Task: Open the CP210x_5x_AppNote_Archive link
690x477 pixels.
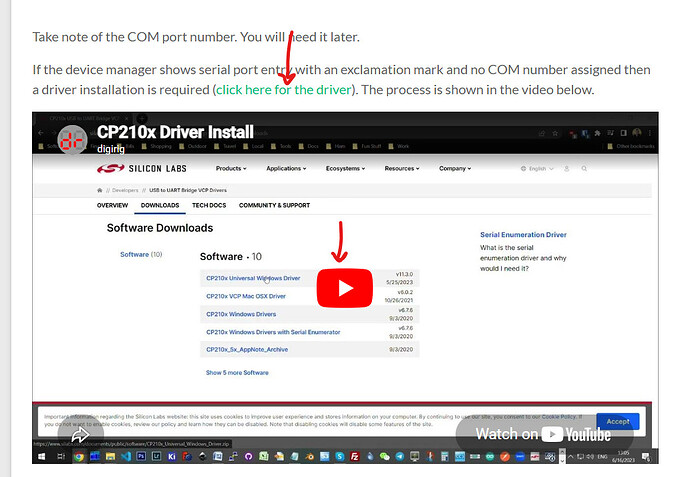Action: 247,349
